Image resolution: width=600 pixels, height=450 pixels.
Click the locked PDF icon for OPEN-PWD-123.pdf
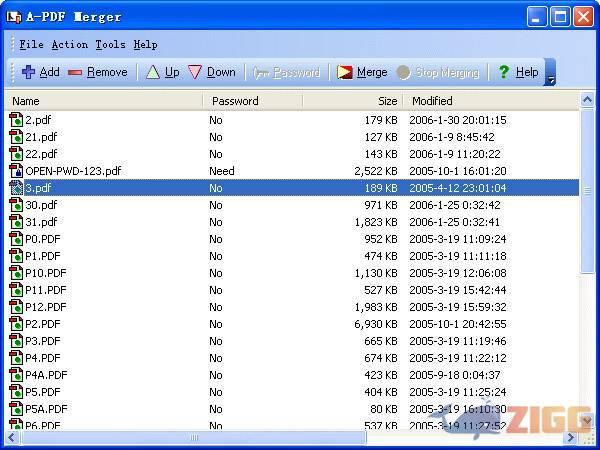click(x=16, y=171)
